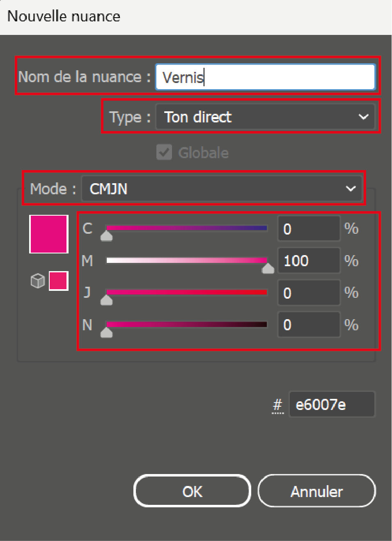Click the Magenta slider handle
Viewport: 392px width, 541px height.
coord(268,268)
